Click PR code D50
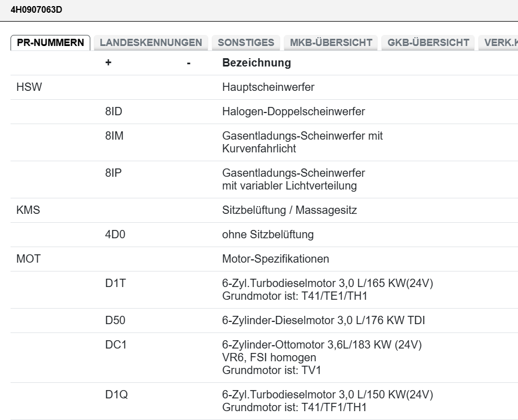Image resolution: width=518 pixels, height=420 pixels. pos(115,320)
